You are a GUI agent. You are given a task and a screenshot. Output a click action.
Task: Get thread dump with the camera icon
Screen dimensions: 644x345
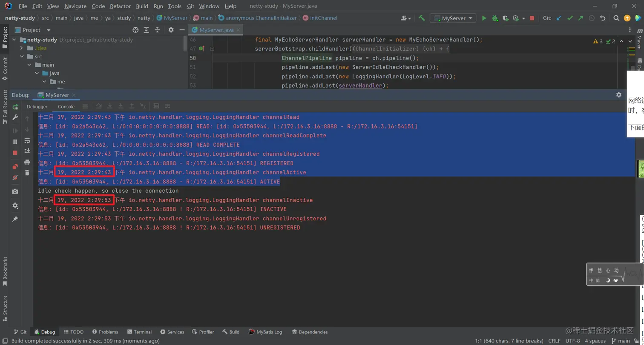pyautogui.click(x=15, y=191)
